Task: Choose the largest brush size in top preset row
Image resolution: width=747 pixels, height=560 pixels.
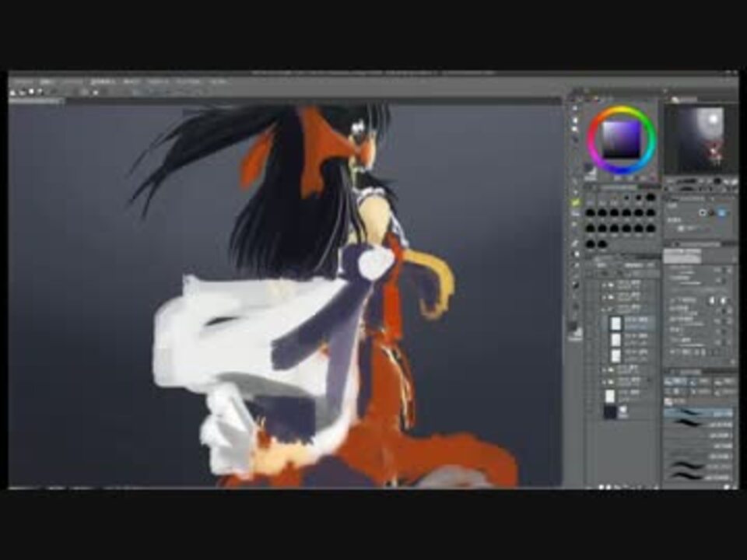Action: [651, 197]
